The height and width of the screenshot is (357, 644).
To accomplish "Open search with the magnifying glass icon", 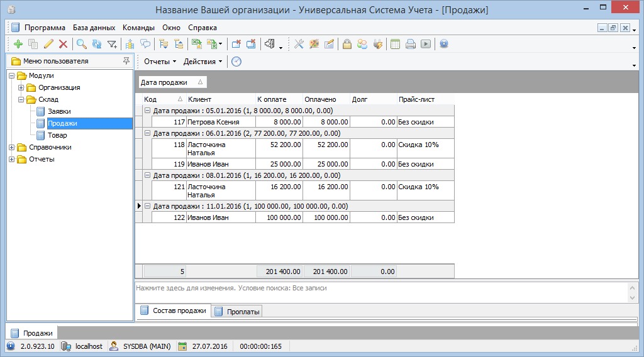I will (81, 44).
